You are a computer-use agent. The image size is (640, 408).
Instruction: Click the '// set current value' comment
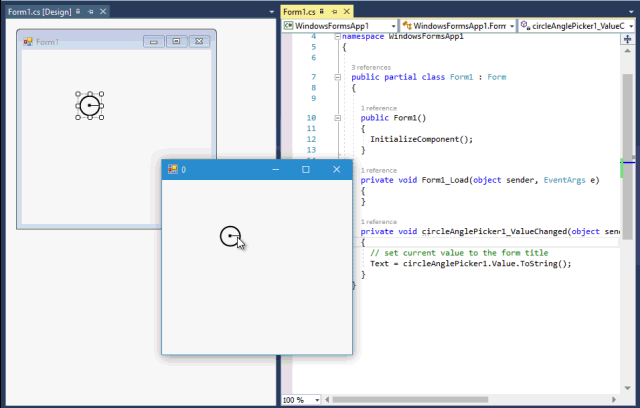[459, 253]
